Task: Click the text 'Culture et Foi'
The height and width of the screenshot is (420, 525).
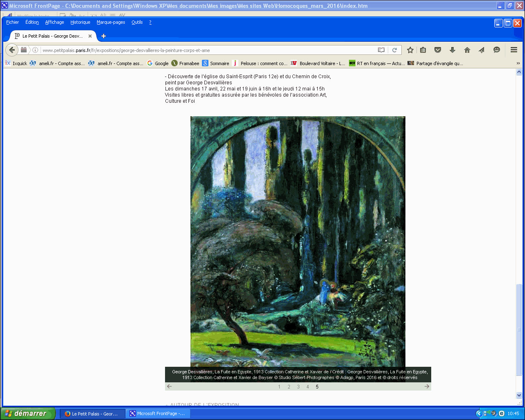Action: coord(180,101)
